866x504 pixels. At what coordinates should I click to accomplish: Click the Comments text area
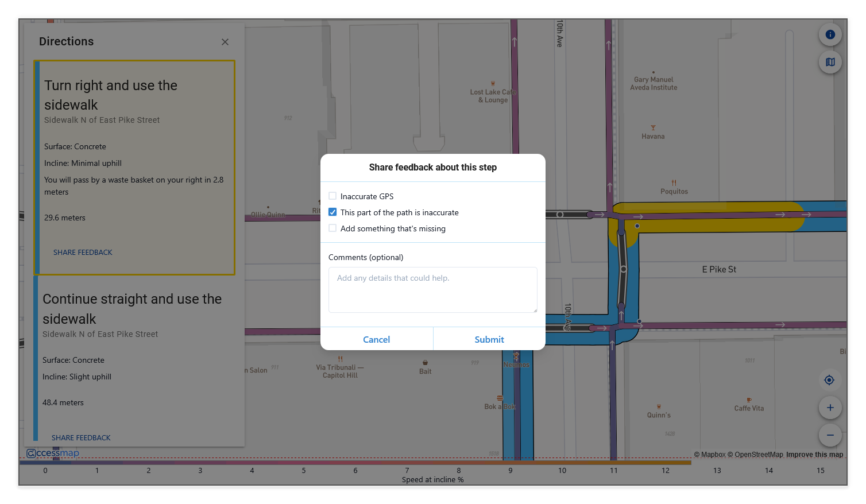pos(432,290)
